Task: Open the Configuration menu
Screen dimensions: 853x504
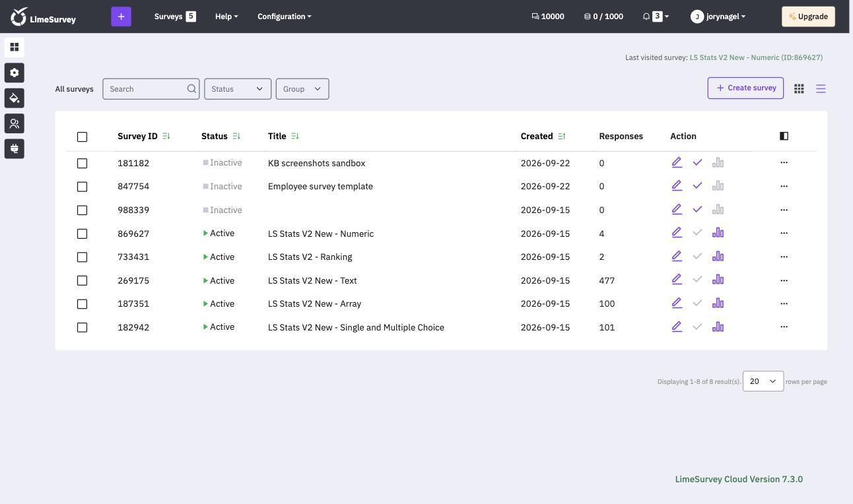Action: point(285,16)
